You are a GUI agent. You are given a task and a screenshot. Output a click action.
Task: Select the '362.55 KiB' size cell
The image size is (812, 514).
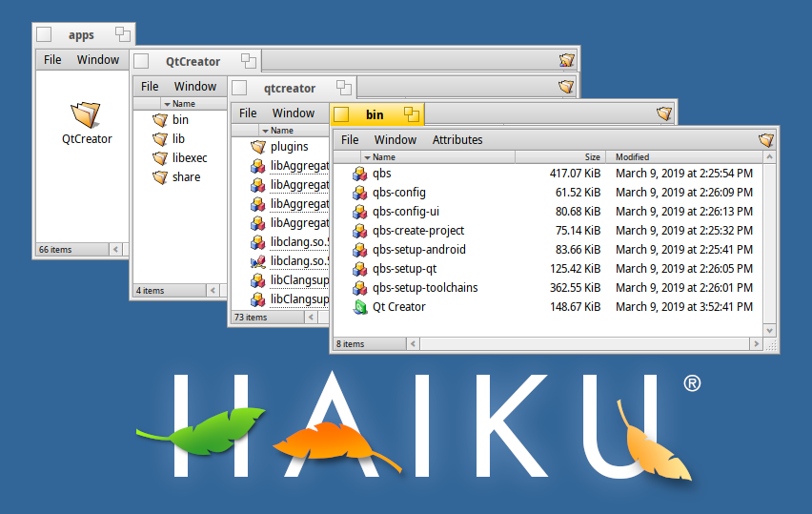[575, 288]
